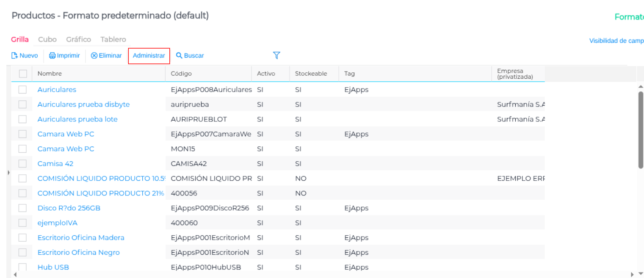Open the Gráfico tab
The image size is (644, 278).
(78, 39)
